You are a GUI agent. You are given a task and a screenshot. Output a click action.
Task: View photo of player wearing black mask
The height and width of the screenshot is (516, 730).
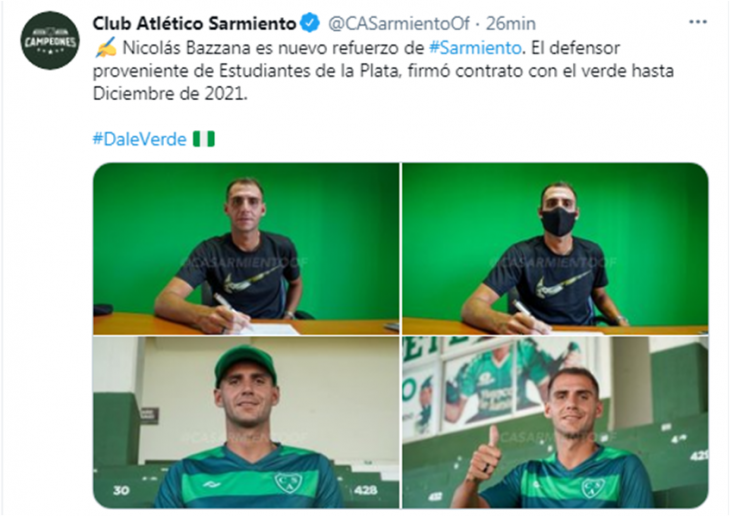point(555,248)
